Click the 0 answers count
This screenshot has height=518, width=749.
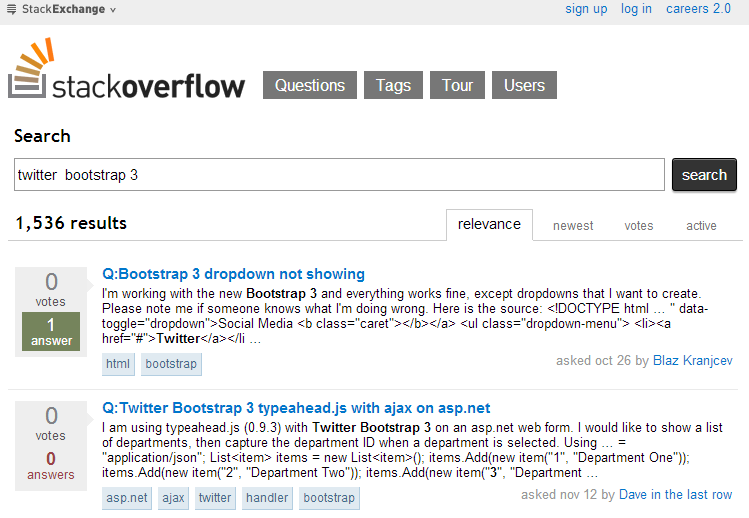point(51,465)
